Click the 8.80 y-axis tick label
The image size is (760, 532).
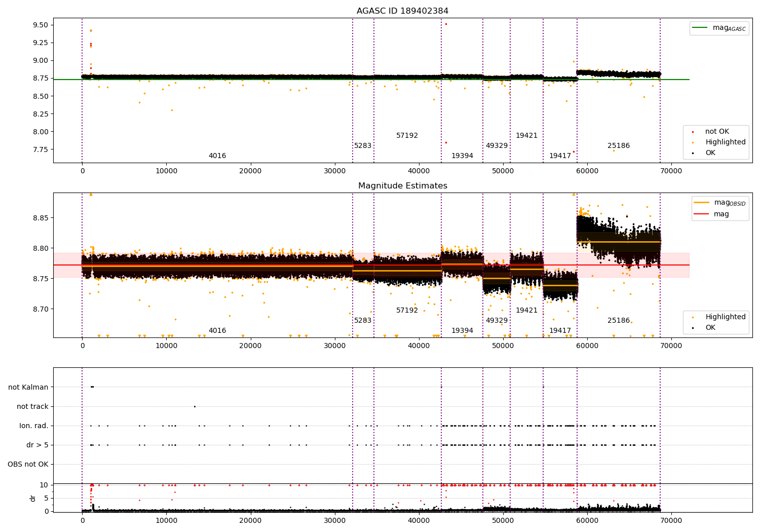pyautogui.click(x=41, y=248)
